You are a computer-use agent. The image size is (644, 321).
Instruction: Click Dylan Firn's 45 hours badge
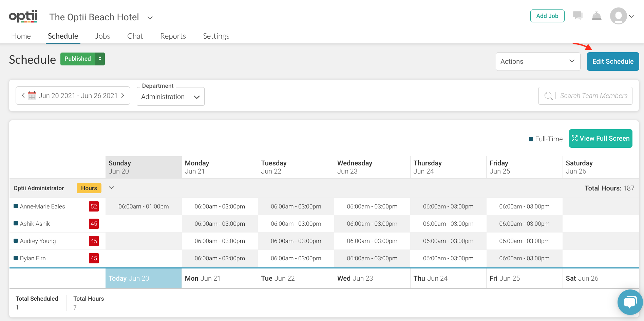point(94,258)
